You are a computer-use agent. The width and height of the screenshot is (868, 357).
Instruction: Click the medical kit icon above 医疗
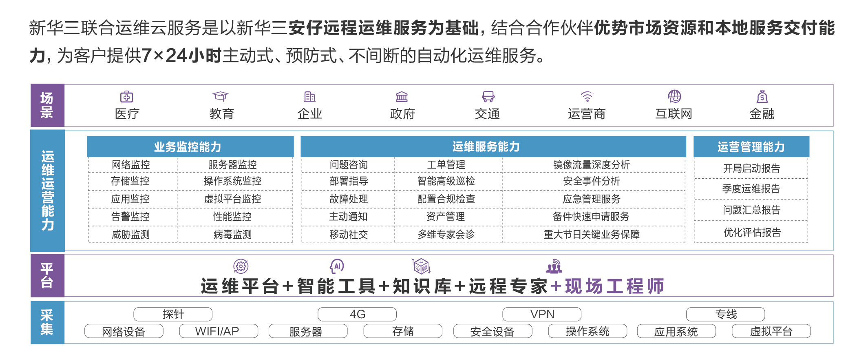[126, 97]
